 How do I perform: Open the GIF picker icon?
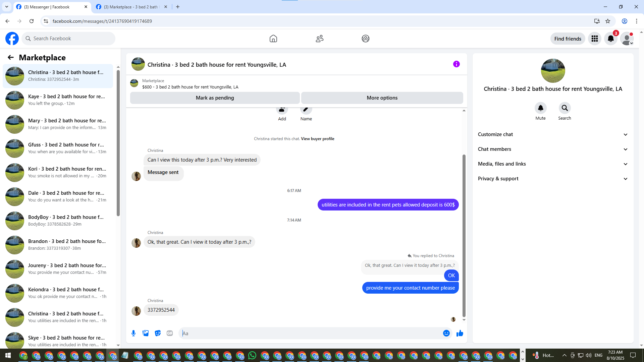[170, 333]
